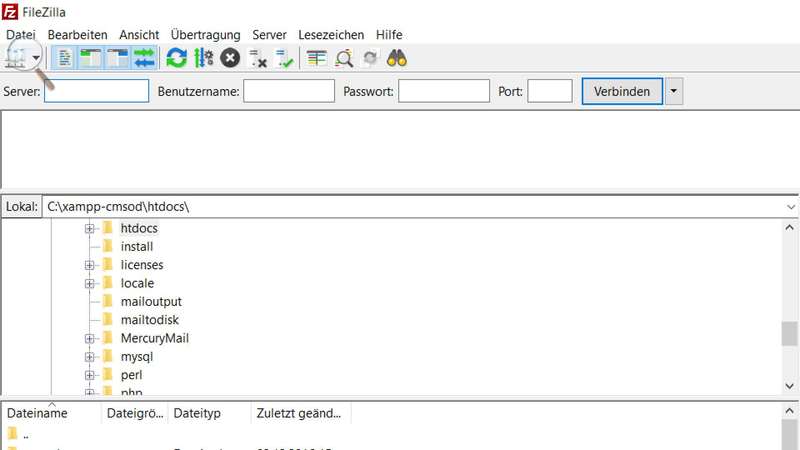Sort by Dateiname column header

pyautogui.click(x=52, y=413)
